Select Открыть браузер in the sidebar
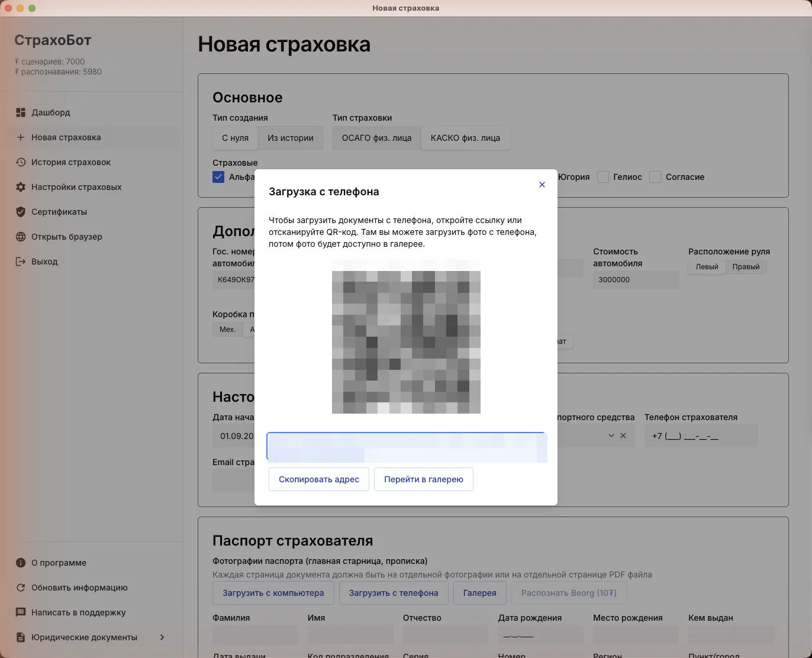 pos(92,237)
